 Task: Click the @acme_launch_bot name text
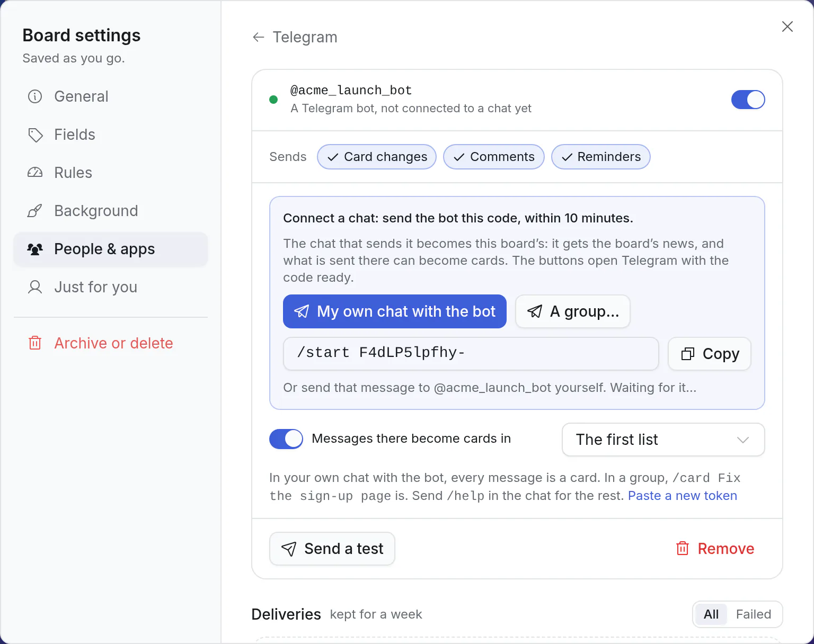click(351, 91)
